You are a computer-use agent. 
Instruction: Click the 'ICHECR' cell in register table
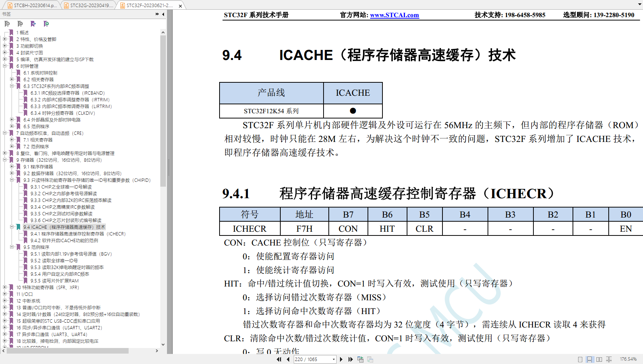tap(250, 228)
